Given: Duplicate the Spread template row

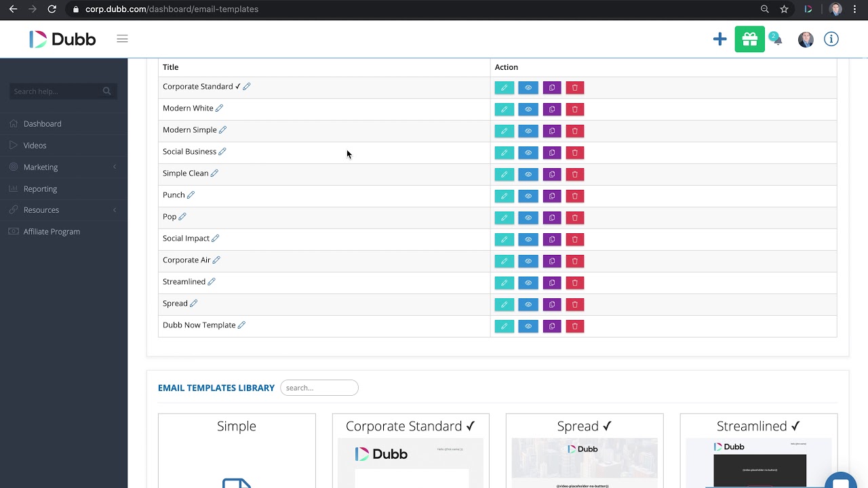Looking at the screenshot, I should (552, 304).
